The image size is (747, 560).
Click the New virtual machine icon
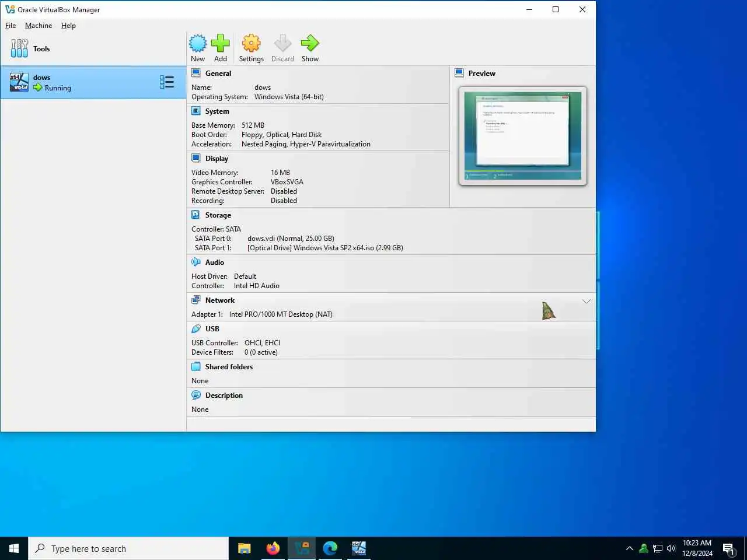198,43
